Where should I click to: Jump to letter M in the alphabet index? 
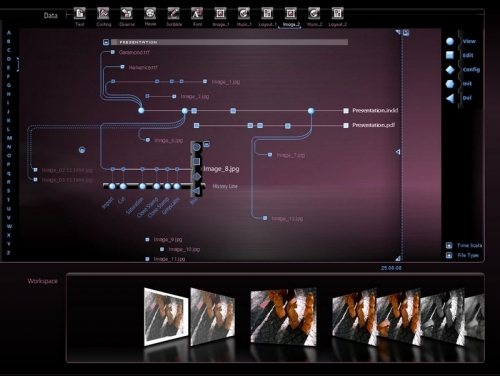coord(9,138)
